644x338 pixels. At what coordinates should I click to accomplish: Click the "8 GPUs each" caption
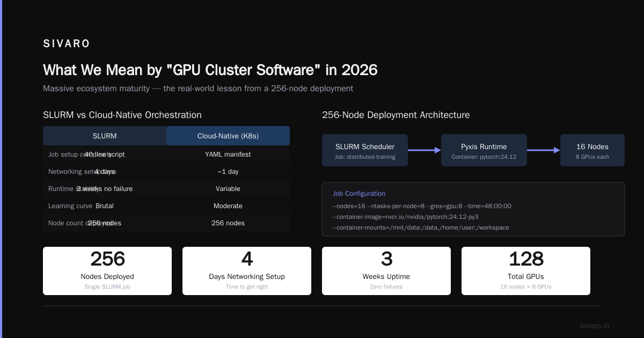pos(592,157)
